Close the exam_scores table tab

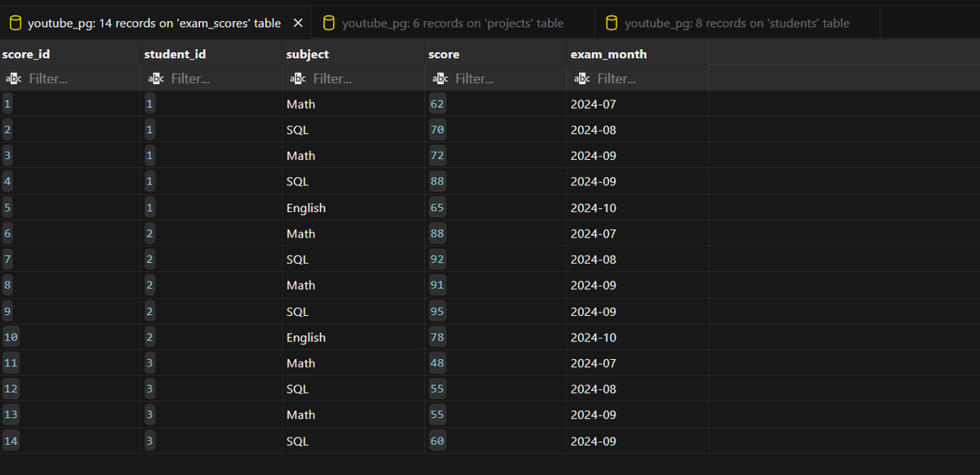pos(298,23)
